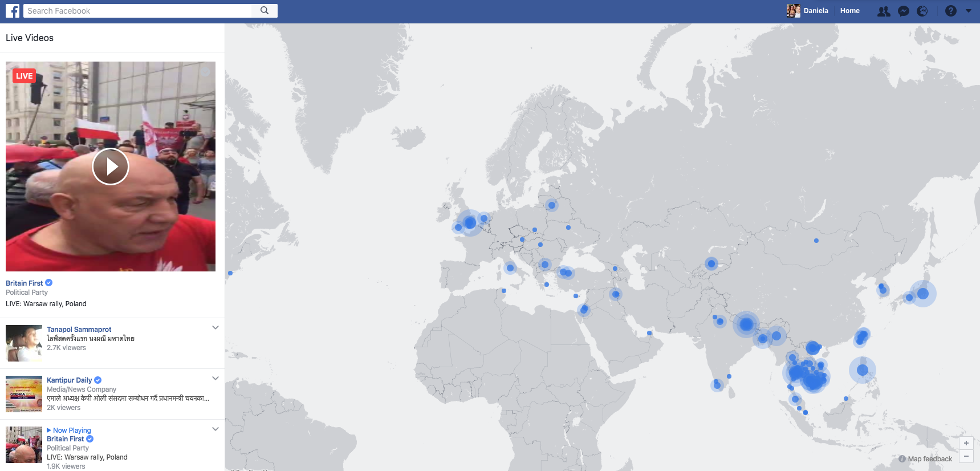Open the Messenger icon

(904, 11)
